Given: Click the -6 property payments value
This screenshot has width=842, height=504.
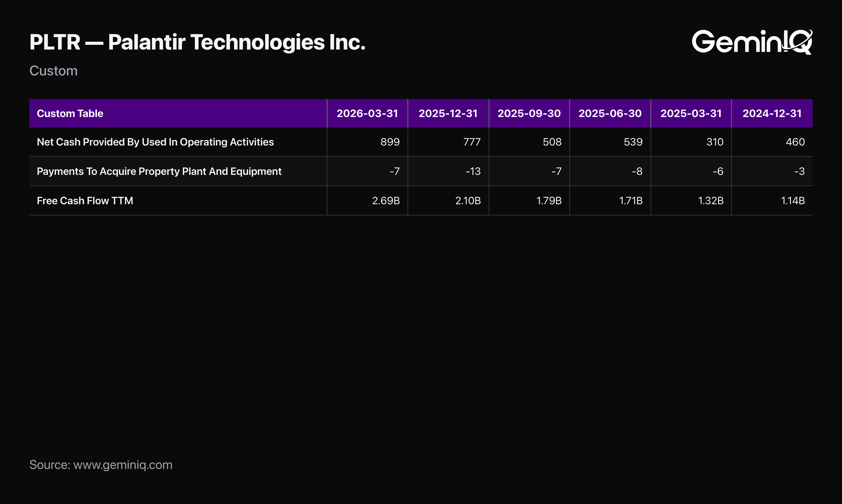Looking at the screenshot, I should tap(718, 172).
